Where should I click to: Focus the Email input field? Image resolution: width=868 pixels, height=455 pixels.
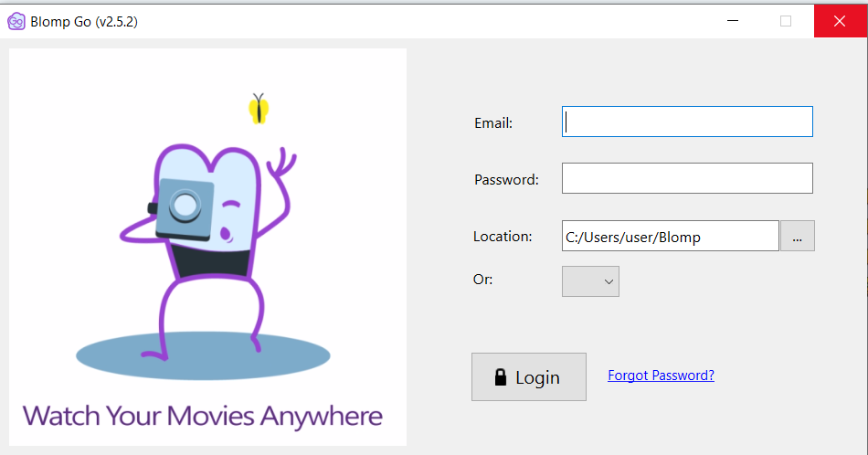(687, 122)
